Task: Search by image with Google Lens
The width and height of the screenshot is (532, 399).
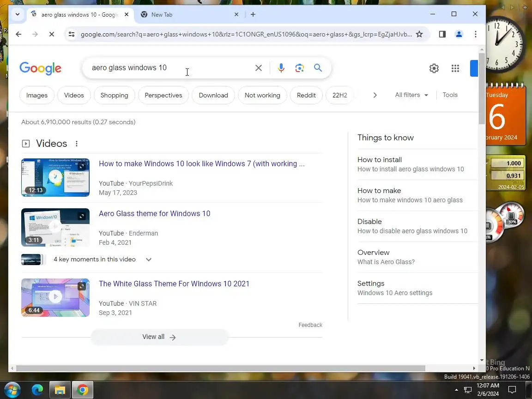Action: click(x=299, y=68)
